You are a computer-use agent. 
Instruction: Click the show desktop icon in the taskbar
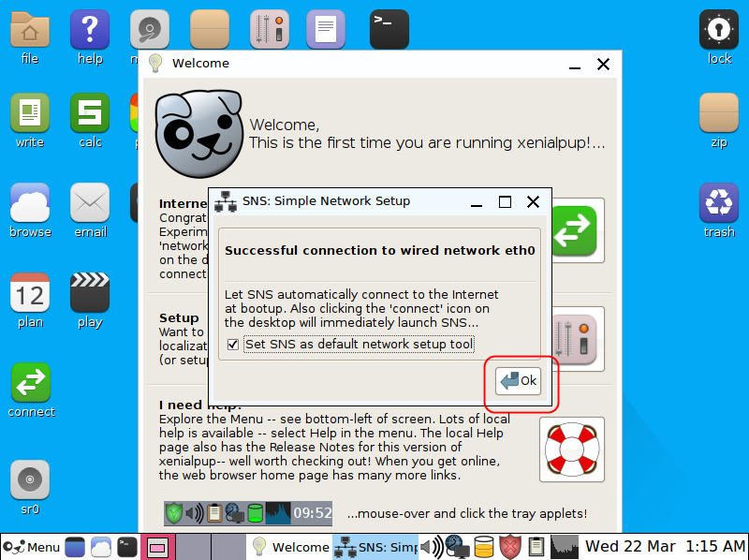[75, 547]
